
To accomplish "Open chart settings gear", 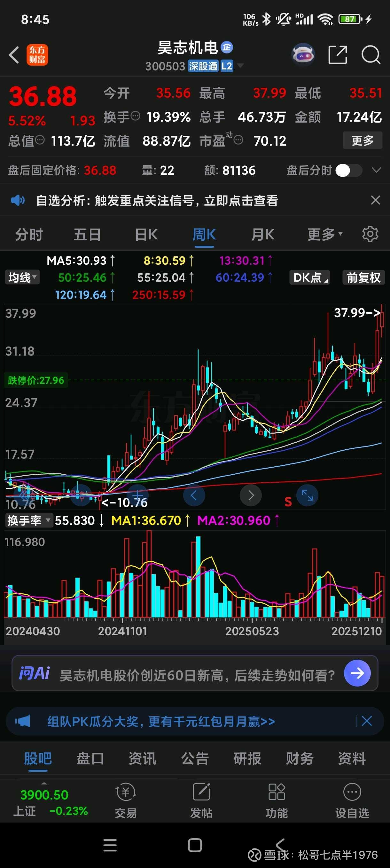I will tap(370, 234).
